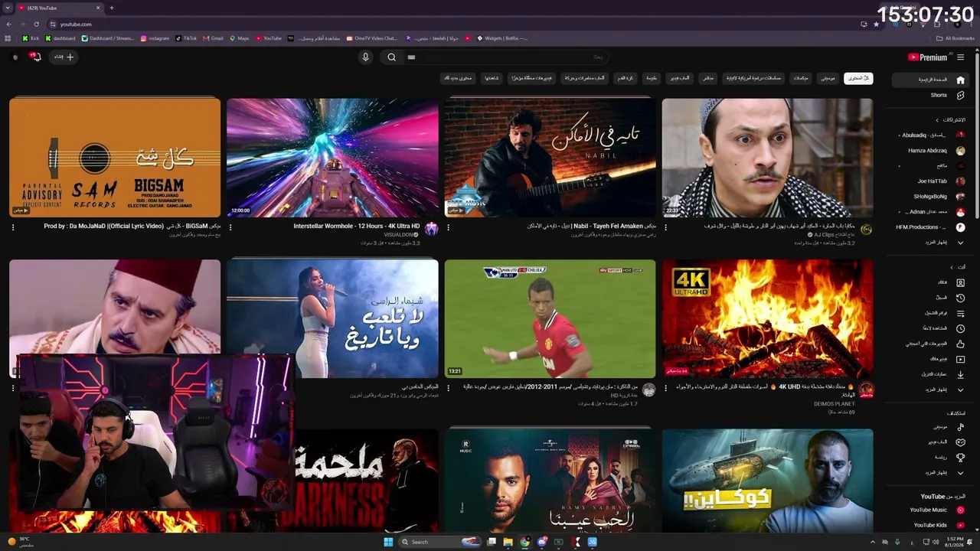
Task: Open Shorts in the sidebar
Action: click(929, 96)
